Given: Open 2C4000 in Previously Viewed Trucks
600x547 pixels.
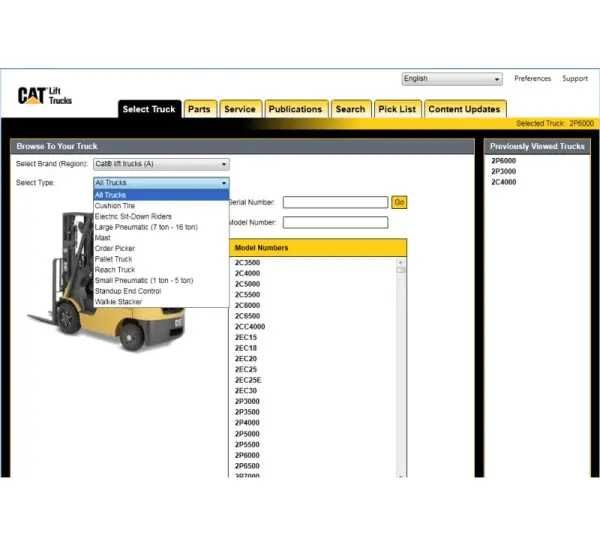Looking at the screenshot, I should tap(504, 182).
